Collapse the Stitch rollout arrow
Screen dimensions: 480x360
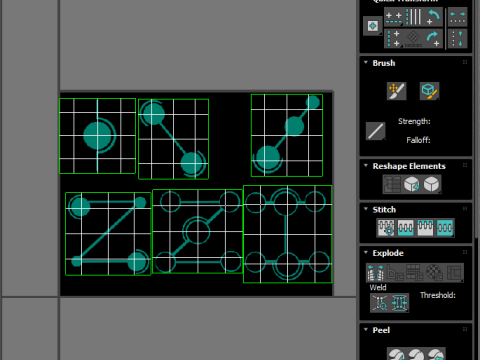pos(366,209)
